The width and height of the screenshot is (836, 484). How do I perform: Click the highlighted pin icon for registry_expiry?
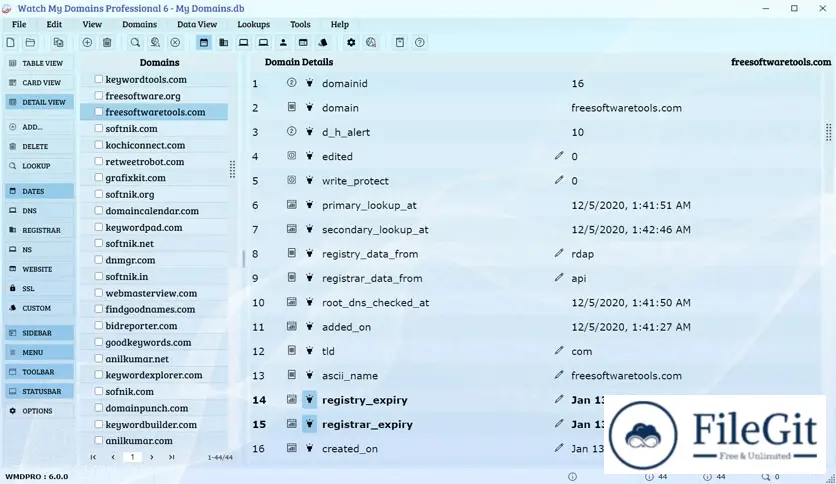tap(309, 400)
